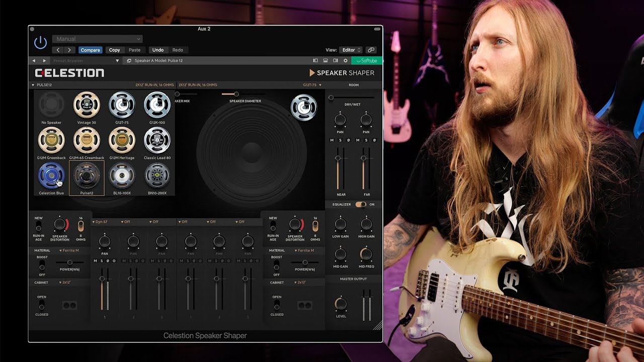This screenshot has width=644, height=362.
Task: Open the Manual preset dropdown
Action: 98,39
